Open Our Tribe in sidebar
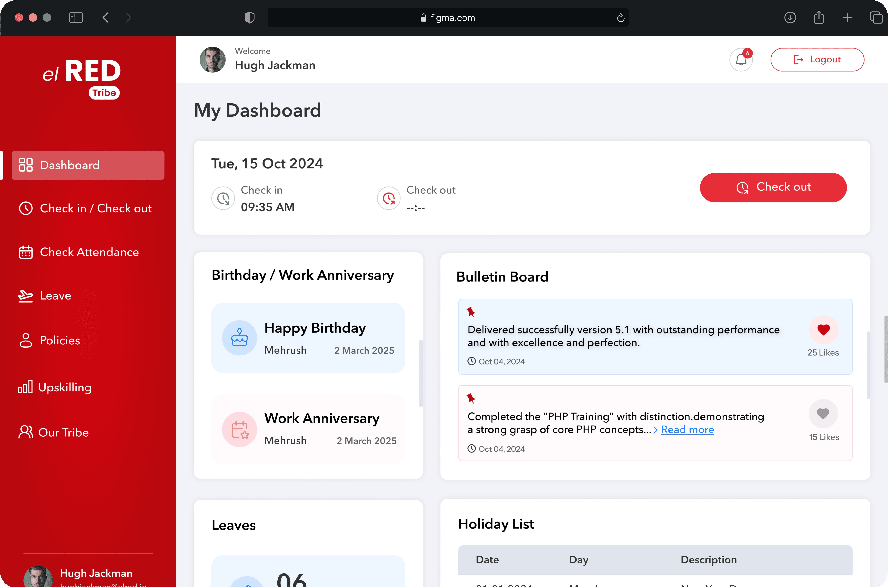The width and height of the screenshot is (888, 588). pos(63,432)
